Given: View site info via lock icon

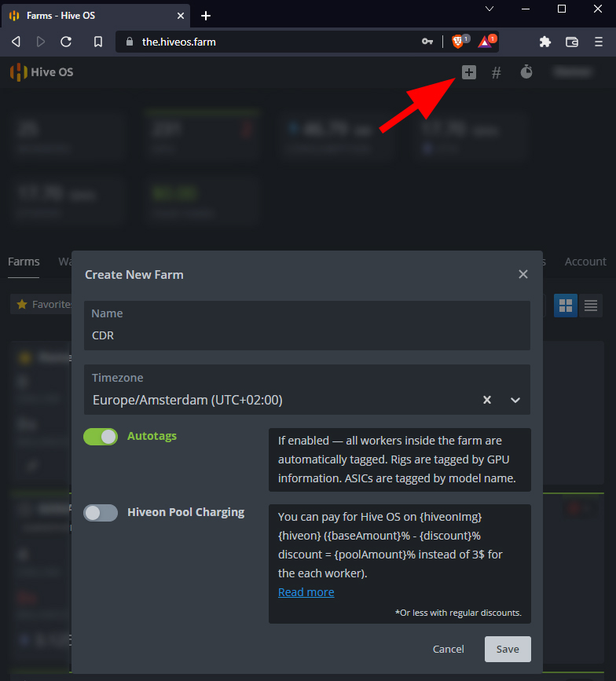Looking at the screenshot, I should (x=129, y=42).
